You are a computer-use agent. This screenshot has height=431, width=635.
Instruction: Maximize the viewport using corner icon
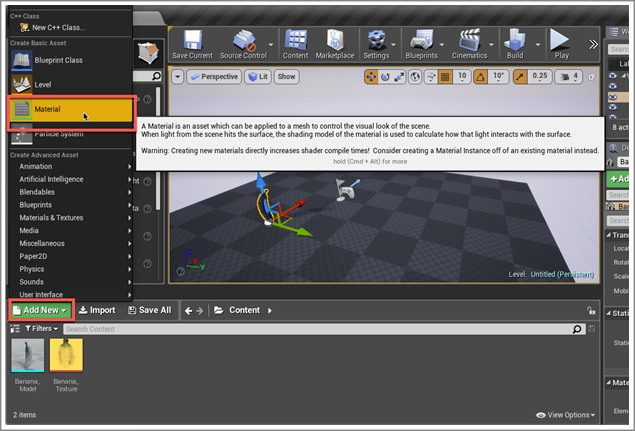[x=592, y=77]
